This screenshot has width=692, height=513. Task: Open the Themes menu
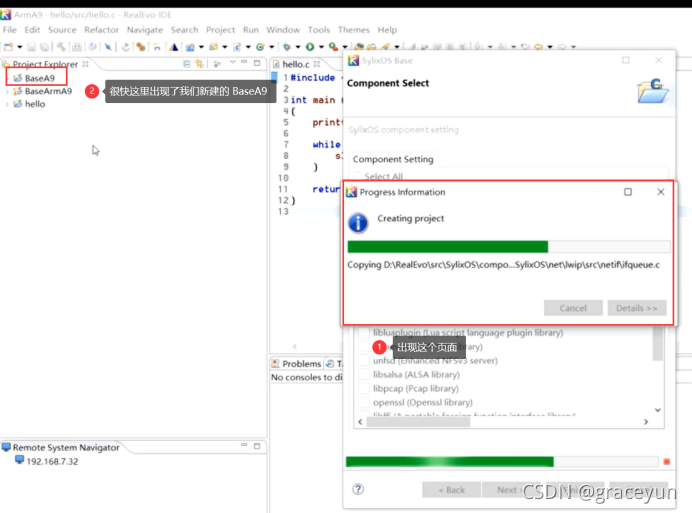click(354, 30)
